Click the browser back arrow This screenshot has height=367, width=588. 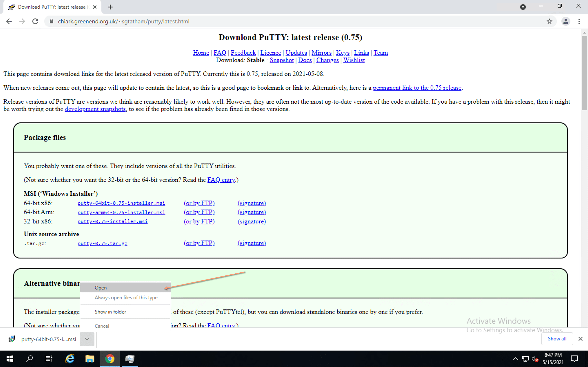click(9, 21)
